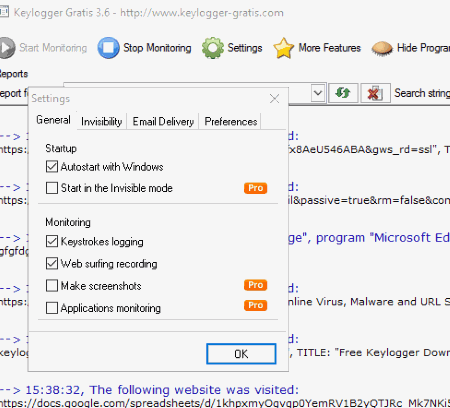The image size is (450, 408).
Task: Toggle Web surfing recording checkbox
Action: pyautogui.click(x=52, y=263)
